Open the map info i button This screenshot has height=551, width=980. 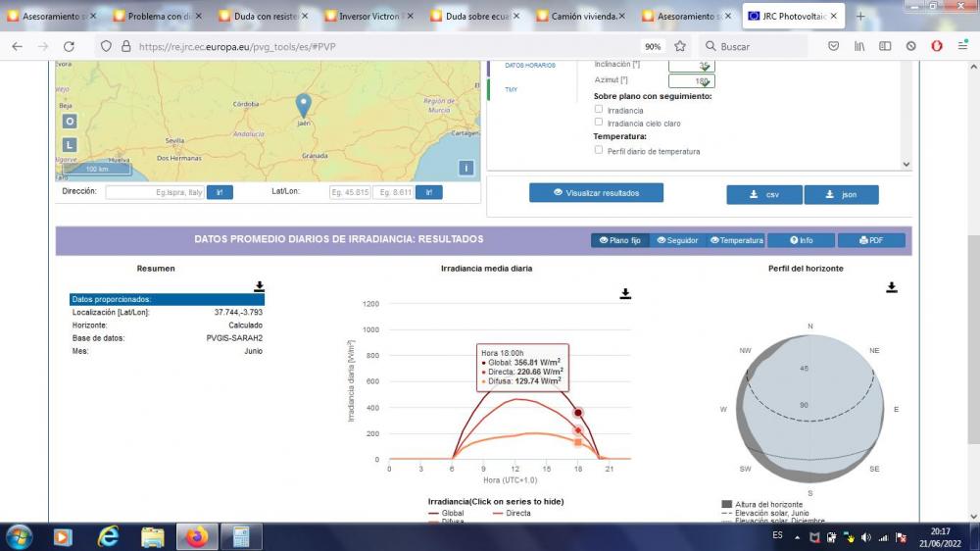(x=465, y=168)
